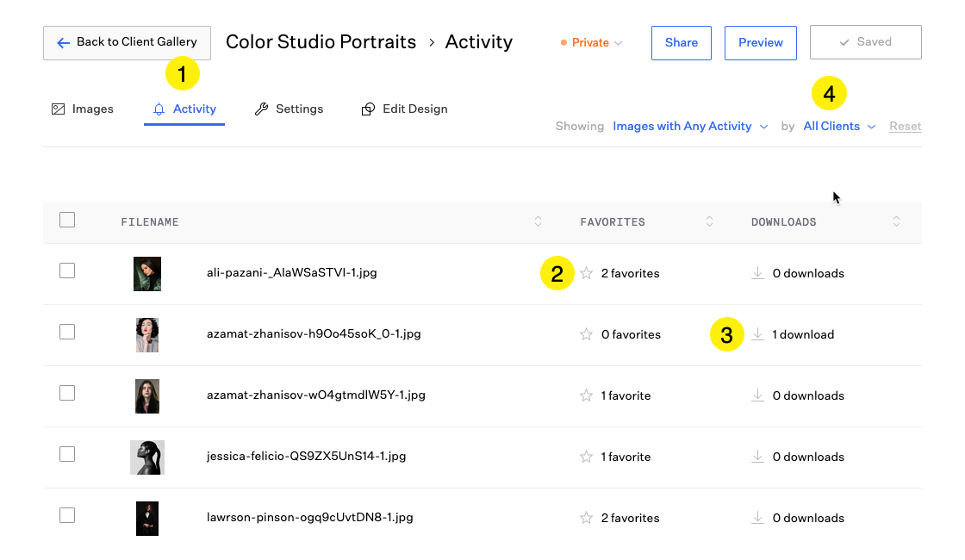Click download icon in jessica-felicio row
Screen dimensions: 965x560
click(x=757, y=457)
